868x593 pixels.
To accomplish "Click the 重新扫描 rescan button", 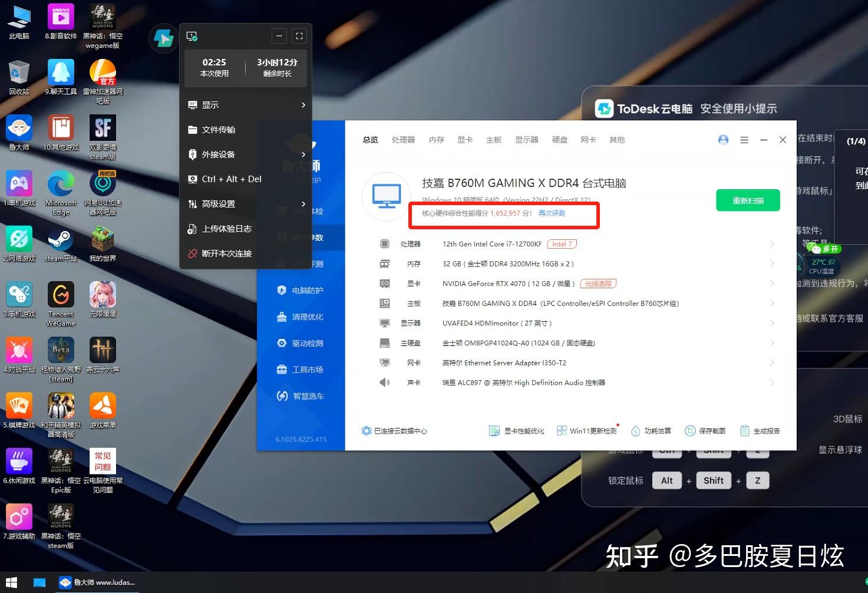I will tap(747, 200).
